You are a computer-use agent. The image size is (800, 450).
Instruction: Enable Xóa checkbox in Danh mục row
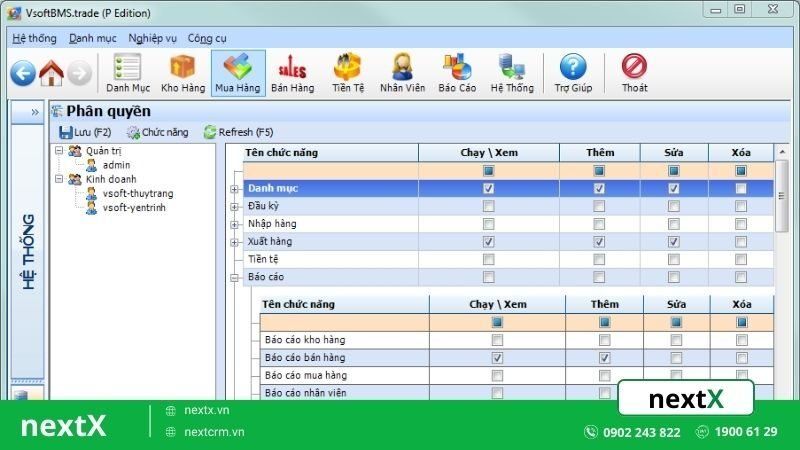[741, 188]
